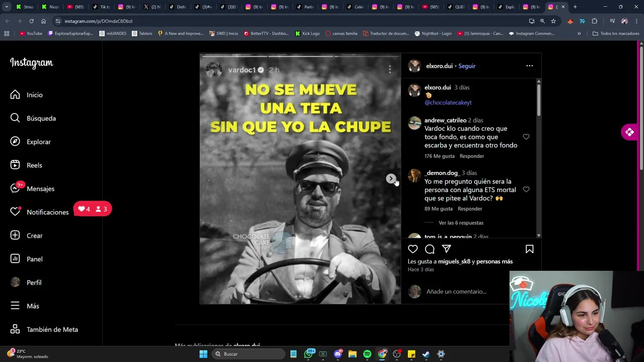The image size is (644, 362).
Task: Switch to the Stream browser tab
Action: (x=25, y=7)
